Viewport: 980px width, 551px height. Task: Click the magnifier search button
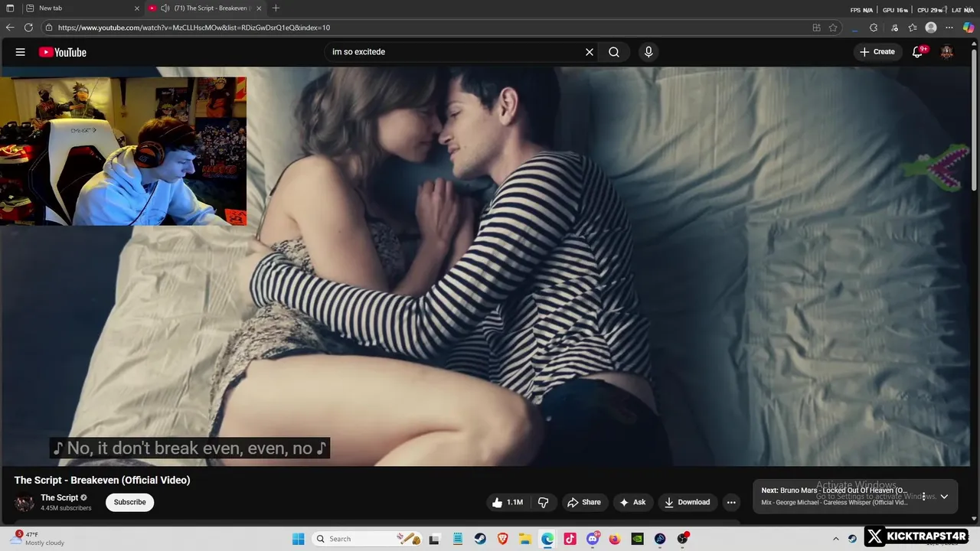tap(614, 52)
